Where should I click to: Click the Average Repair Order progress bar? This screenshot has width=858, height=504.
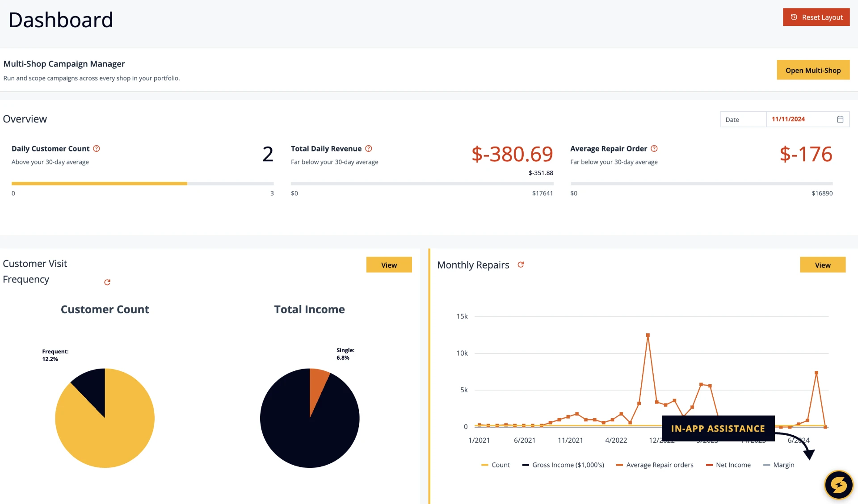[701, 183]
